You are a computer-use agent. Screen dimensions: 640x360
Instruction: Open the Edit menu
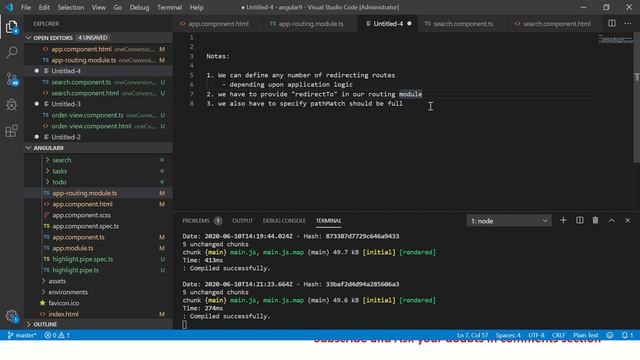44,7
